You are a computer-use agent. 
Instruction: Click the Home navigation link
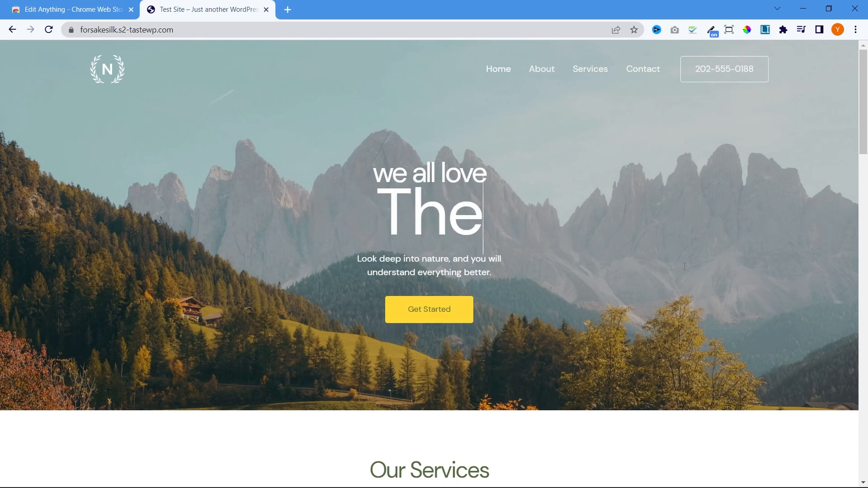click(498, 69)
